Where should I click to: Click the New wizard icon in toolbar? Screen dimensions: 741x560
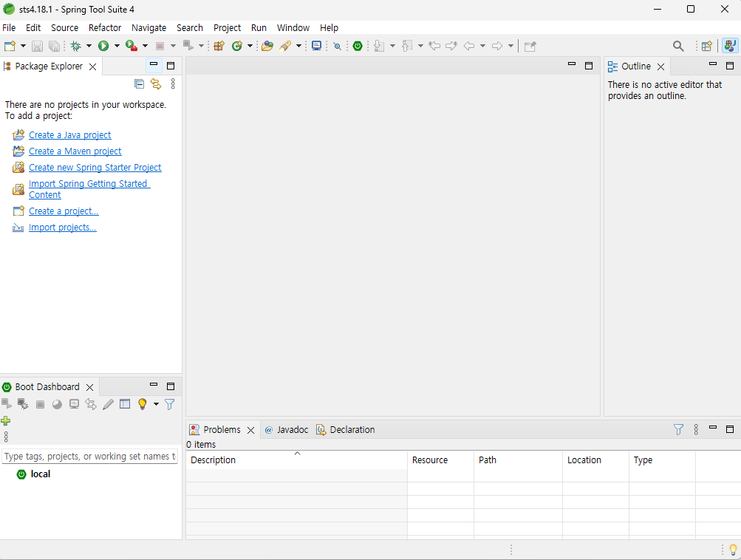[x=10, y=46]
